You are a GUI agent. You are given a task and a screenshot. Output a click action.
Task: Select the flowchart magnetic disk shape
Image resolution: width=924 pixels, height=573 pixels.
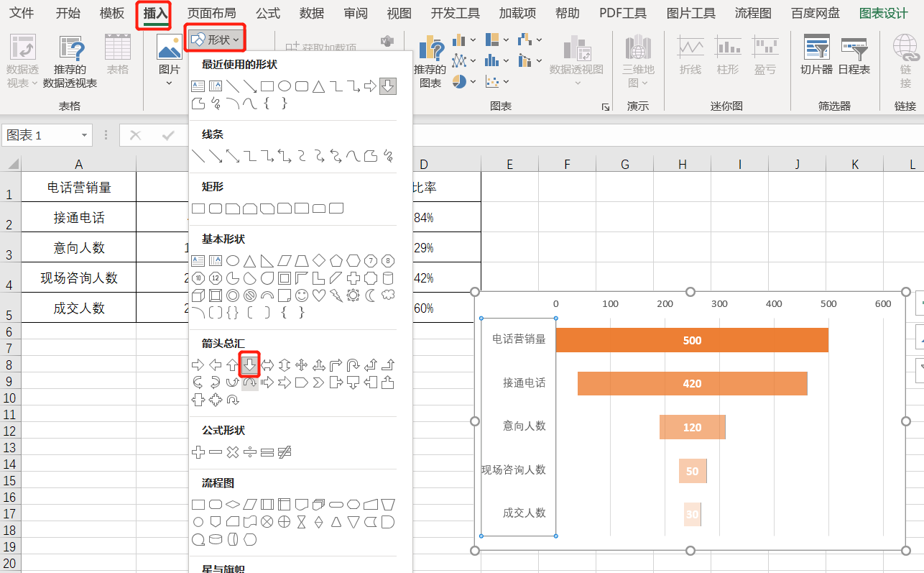pos(216,538)
